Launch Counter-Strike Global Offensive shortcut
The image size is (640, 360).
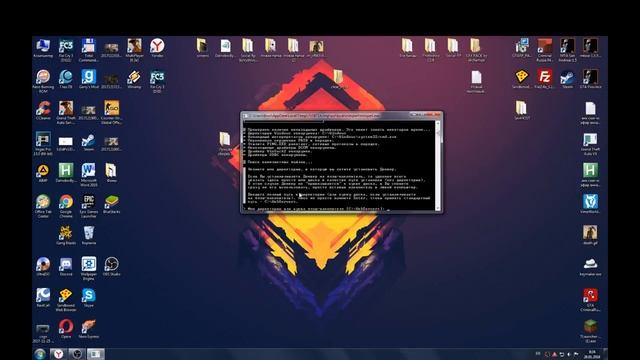click(x=111, y=112)
